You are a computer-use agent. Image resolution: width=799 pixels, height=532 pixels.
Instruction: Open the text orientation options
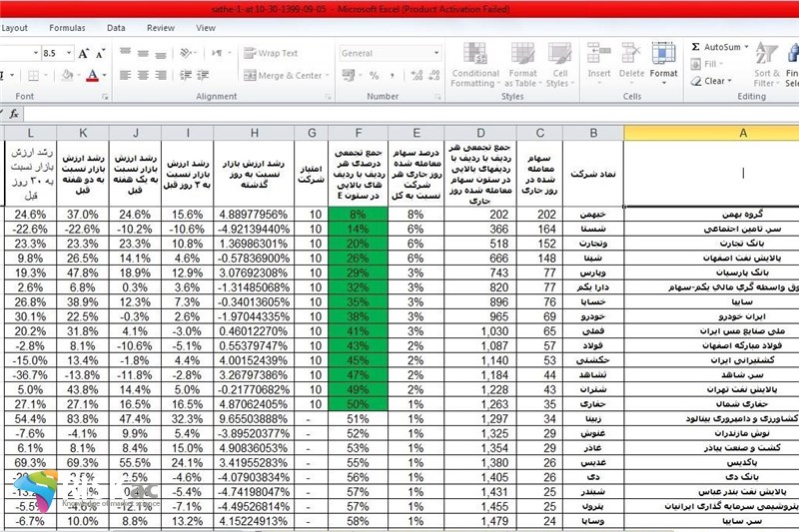pos(188,53)
